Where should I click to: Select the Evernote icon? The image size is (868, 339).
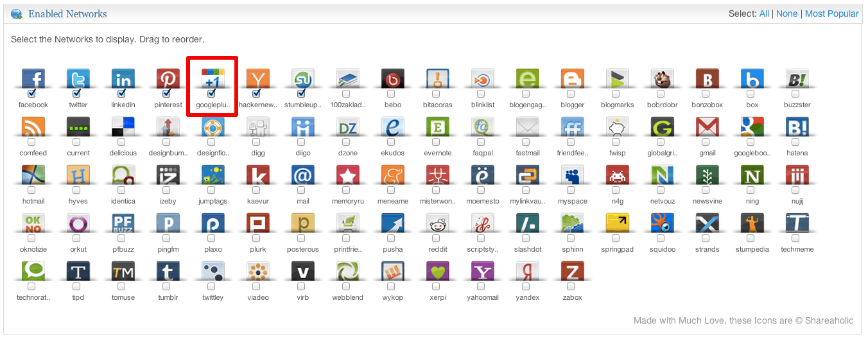tap(438, 128)
